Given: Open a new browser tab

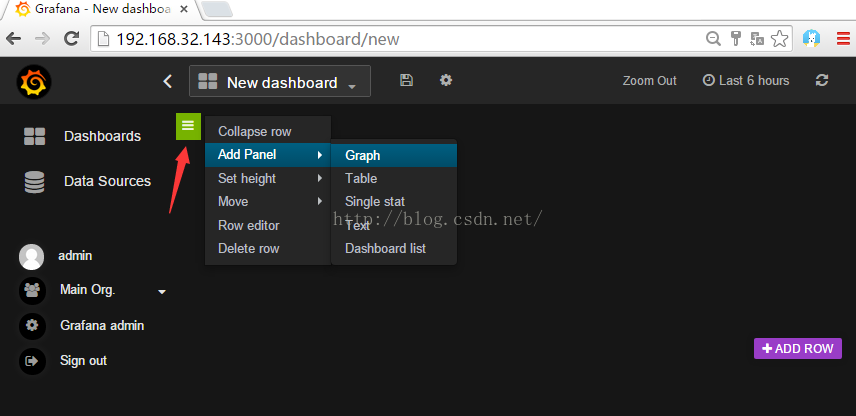Looking at the screenshot, I should 217,9.
